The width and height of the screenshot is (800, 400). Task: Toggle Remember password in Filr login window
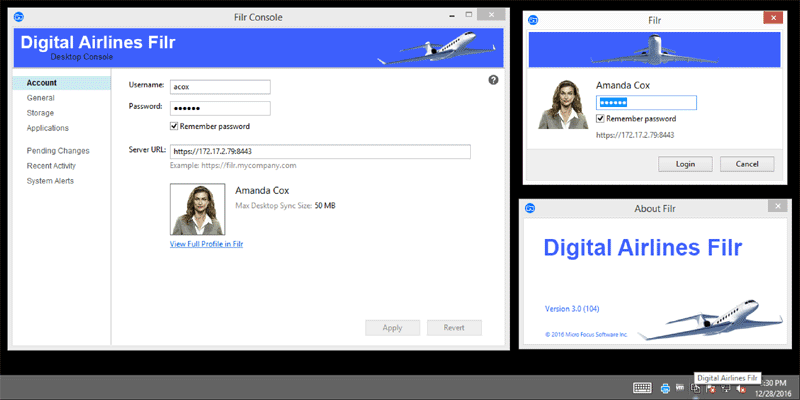[601, 119]
